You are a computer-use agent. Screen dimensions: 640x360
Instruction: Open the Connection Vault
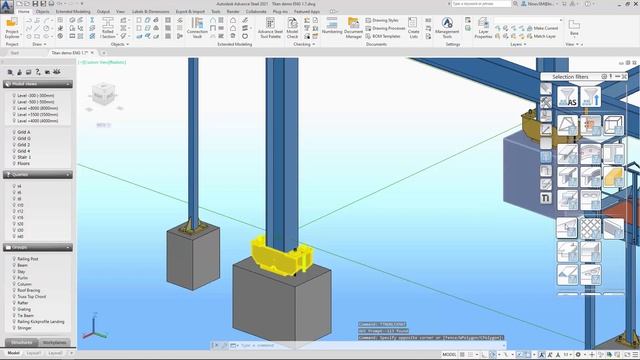click(197, 28)
